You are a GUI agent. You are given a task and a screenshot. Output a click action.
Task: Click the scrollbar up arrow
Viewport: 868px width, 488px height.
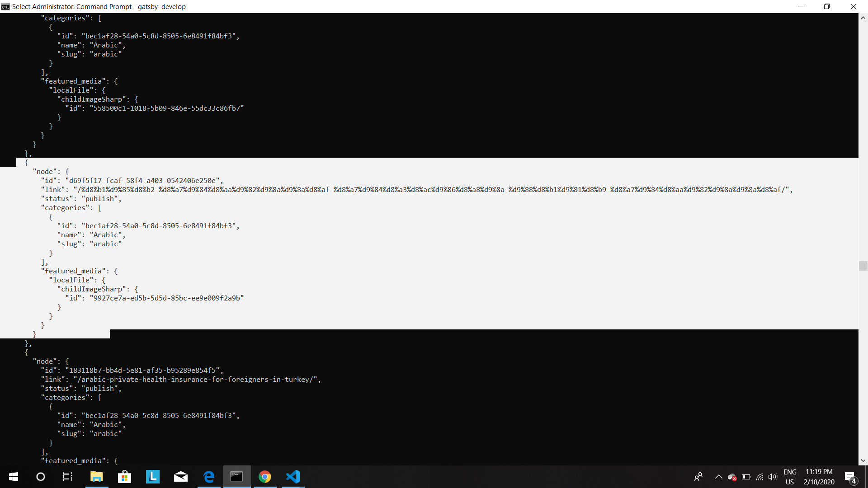click(863, 18)
